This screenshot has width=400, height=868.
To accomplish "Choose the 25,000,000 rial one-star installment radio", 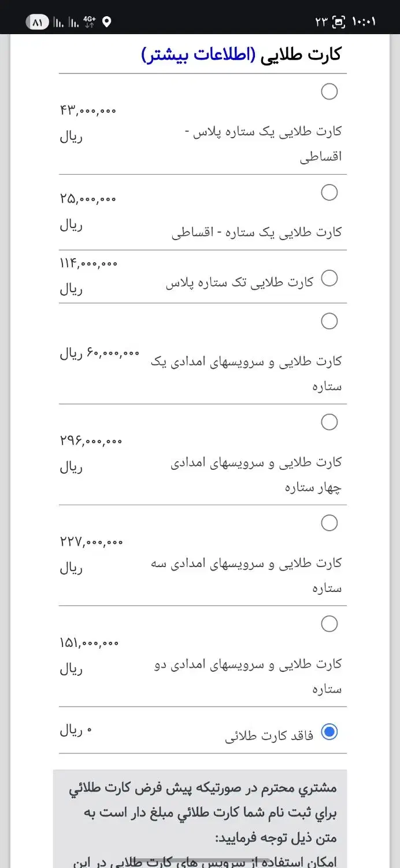I will tap(329, 192).
